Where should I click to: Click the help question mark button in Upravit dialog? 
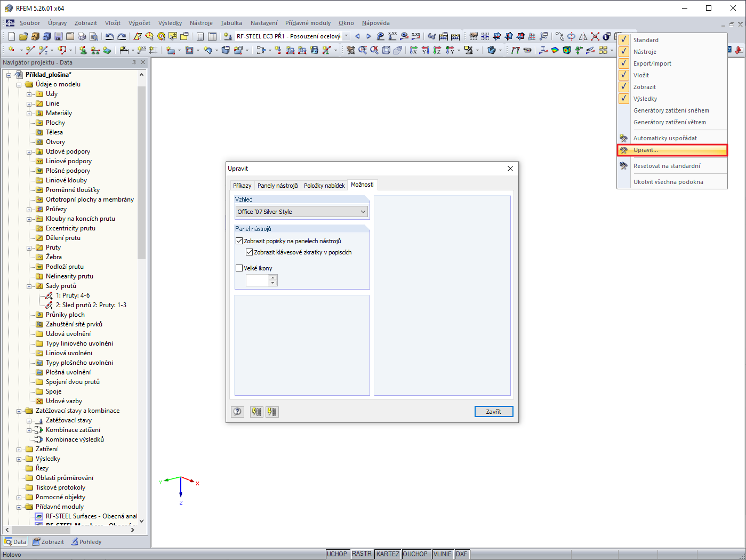point(237,412)
